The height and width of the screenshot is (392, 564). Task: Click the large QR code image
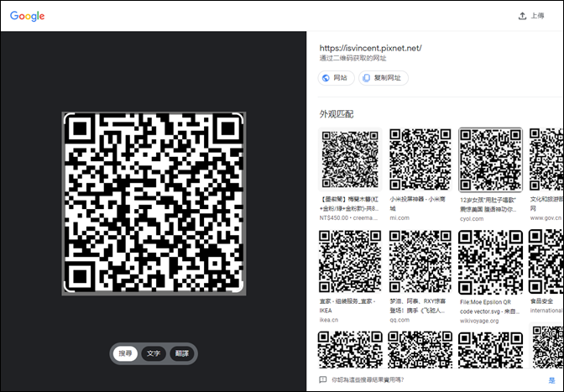point(154,203)
